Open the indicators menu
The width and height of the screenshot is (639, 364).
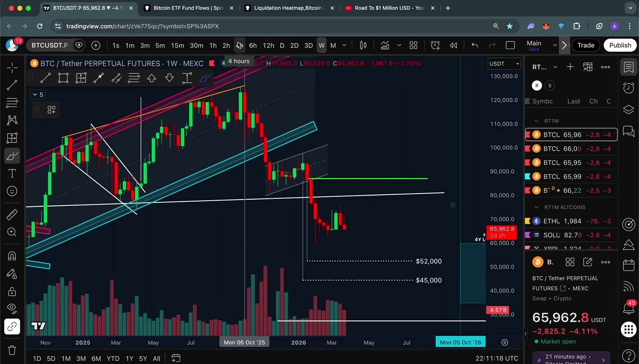tap(385, 45)
